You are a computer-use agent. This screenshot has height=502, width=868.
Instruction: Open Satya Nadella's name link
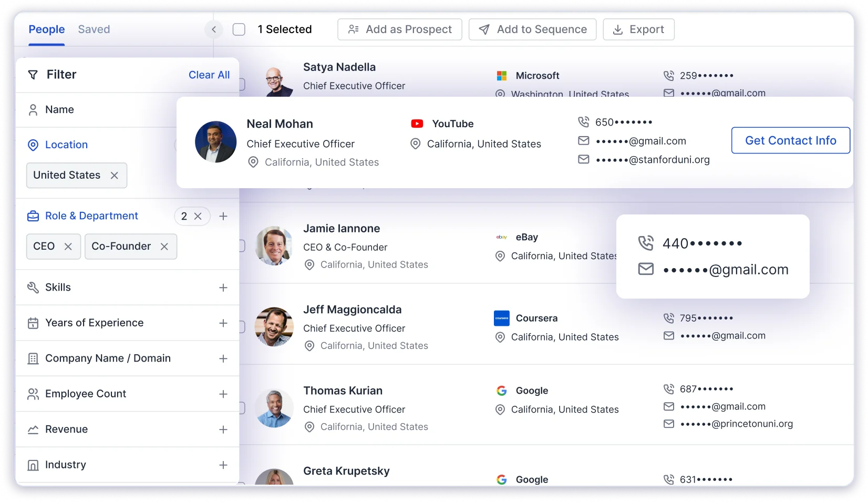(339, 67)
